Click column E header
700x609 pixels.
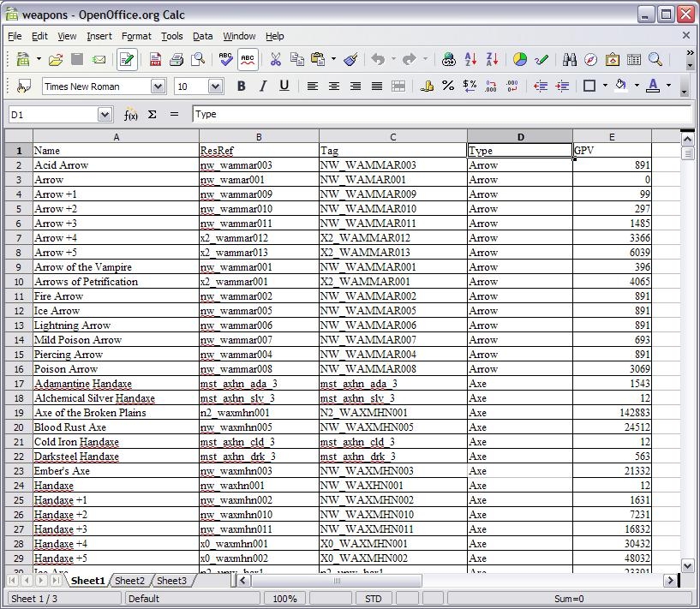(612, 136)
